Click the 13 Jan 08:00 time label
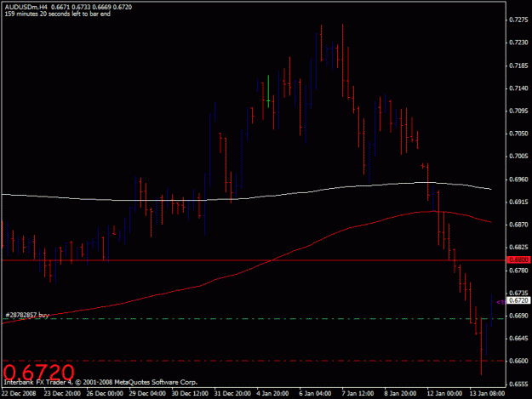Image resolution: width=532 pixels, height=399 pixels. coord(487,394)
